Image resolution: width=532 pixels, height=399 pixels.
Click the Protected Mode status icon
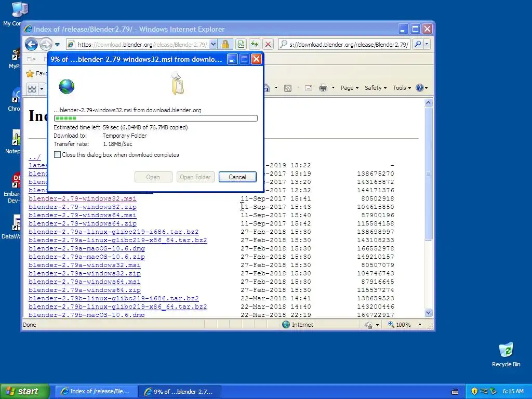coord(368,325)
